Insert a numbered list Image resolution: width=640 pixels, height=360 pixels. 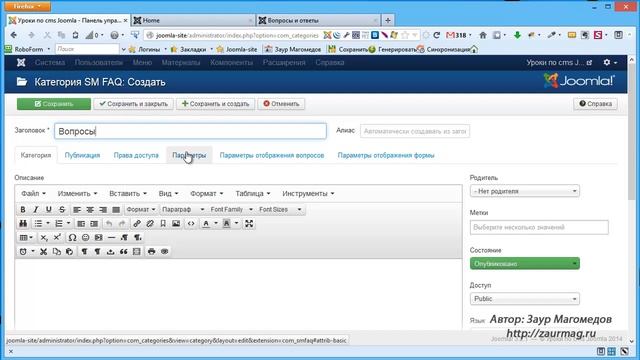59,223
